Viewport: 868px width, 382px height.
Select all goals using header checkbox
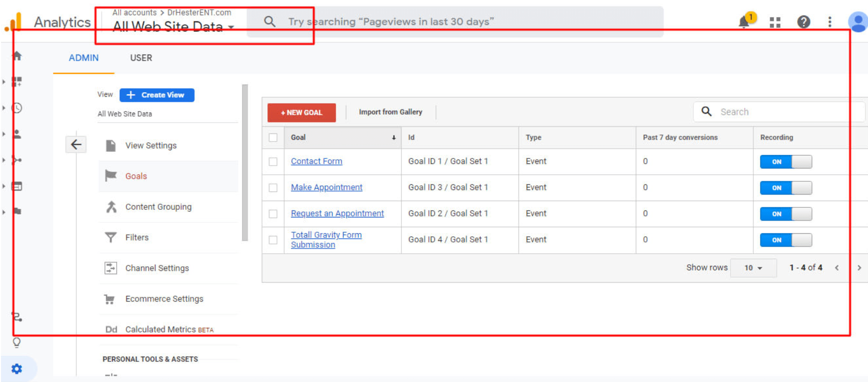tap(273, 138)
